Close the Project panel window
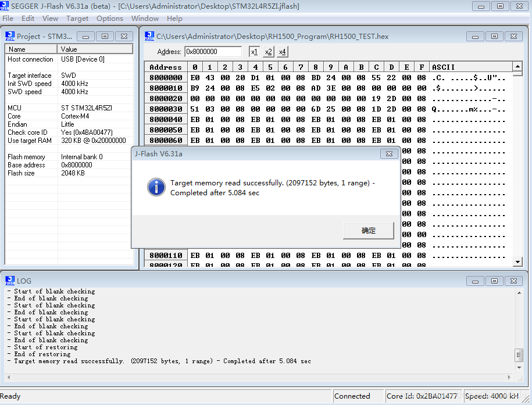Image resolution: width=532 pixels, height=405 pixels. click(x=124, y=36)
